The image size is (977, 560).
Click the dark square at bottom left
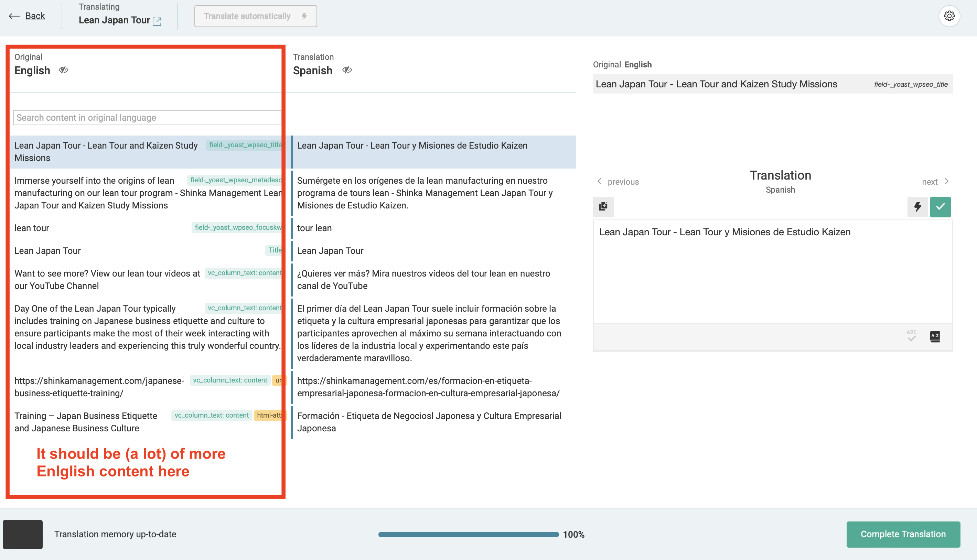coord(23,534)
